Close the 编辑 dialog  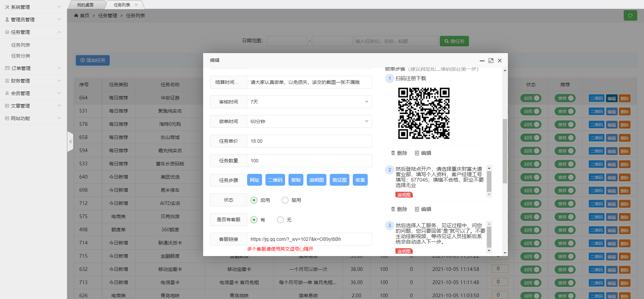[x=500, y=61]
